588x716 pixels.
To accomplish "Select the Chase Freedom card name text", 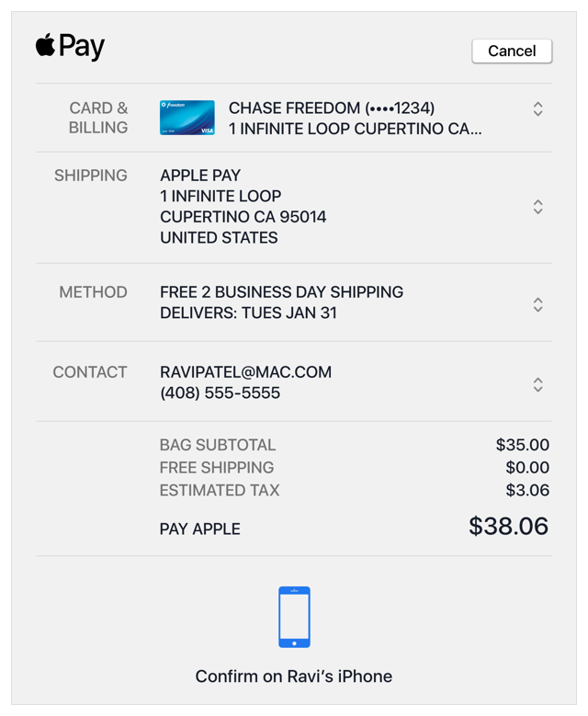I will coord(331,108).
